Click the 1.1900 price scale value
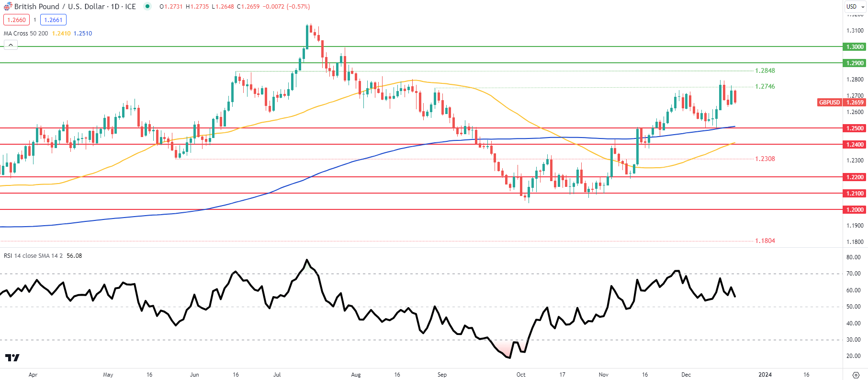 855,226
